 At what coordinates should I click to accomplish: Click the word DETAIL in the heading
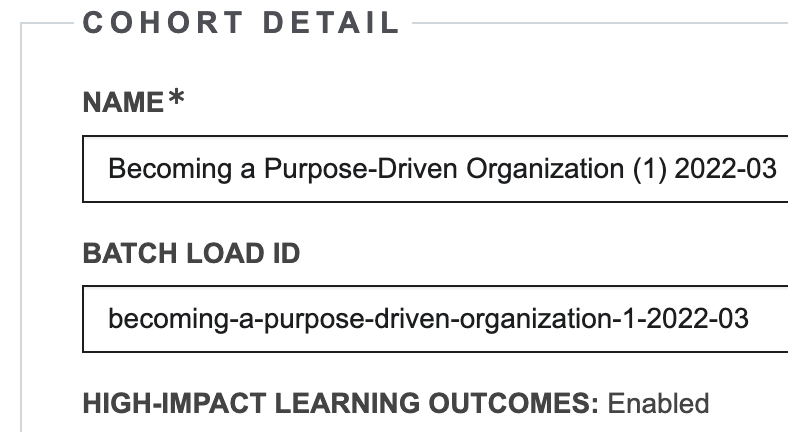(x=334, y=23)
